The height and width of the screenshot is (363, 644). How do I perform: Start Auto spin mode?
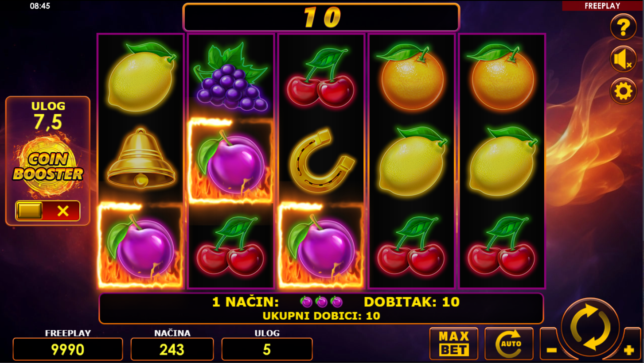509,344
